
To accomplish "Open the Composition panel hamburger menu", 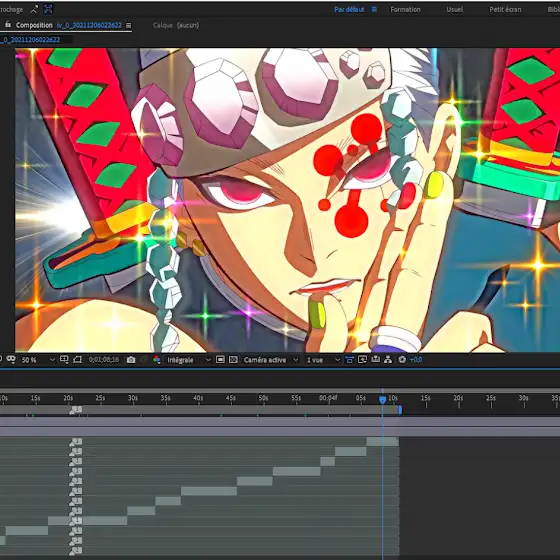I will click(129, 25).
